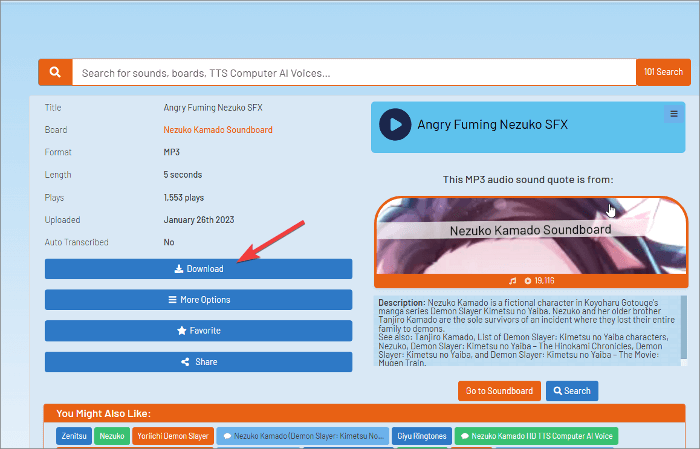Click the Go to Soundboard button
The height and width of the screenshot is (449, 700).
click(499, 391)
